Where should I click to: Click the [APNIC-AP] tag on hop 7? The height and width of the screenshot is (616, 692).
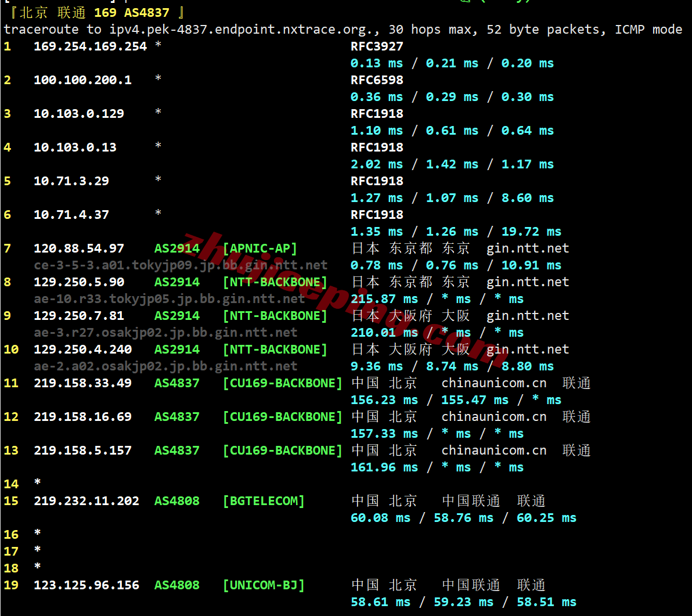259,248
